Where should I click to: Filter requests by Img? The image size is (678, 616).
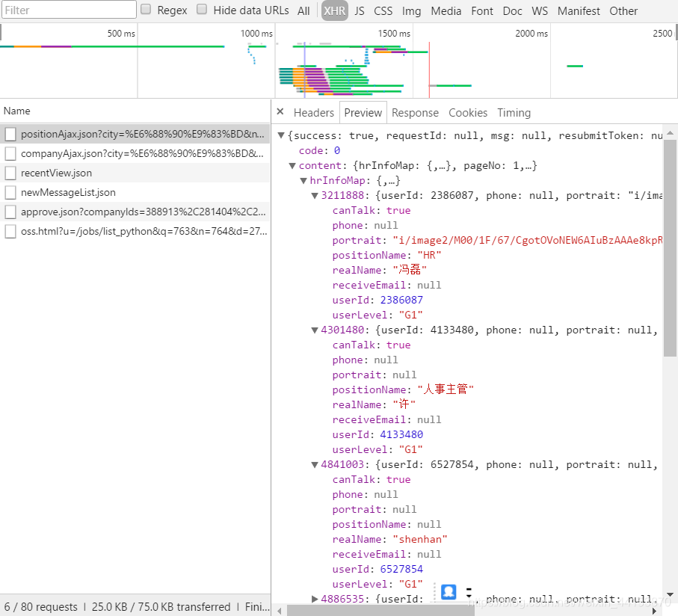(x=411, y=10)
